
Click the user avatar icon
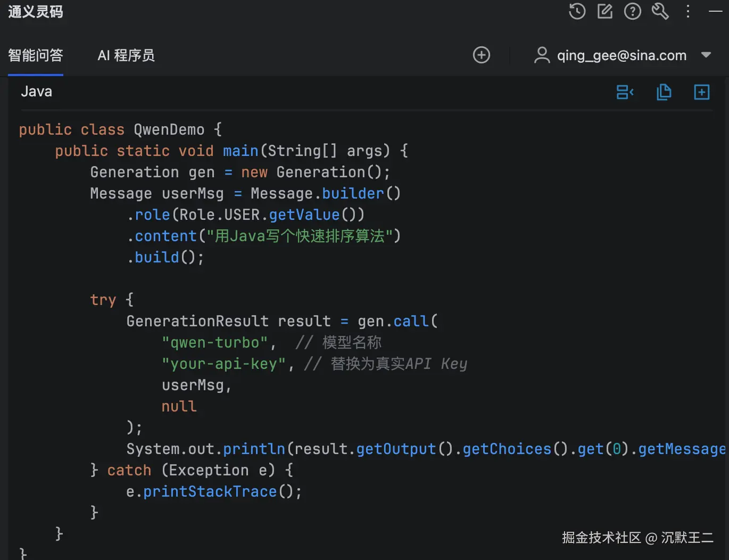pos(542,55)
